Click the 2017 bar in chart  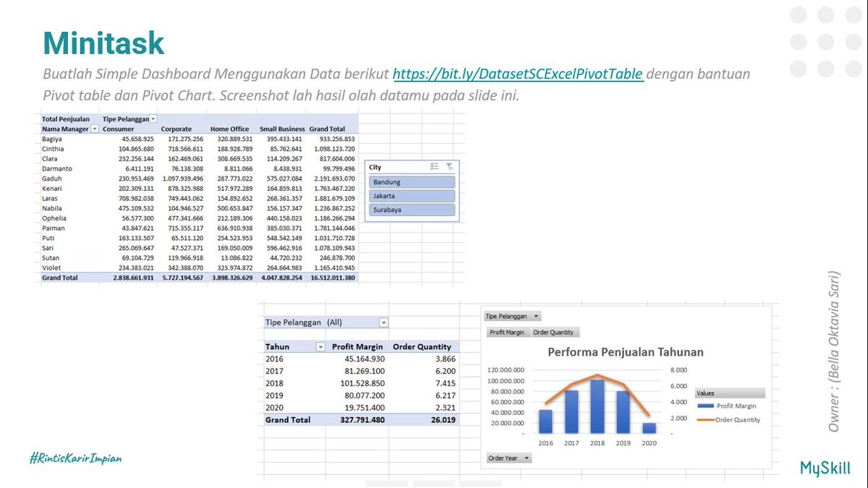571,412
